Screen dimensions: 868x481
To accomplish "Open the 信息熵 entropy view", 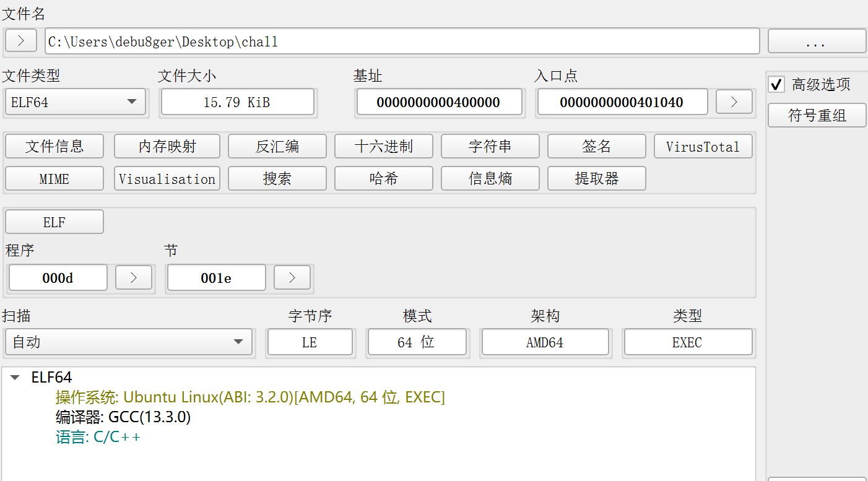I will point(490,179).
